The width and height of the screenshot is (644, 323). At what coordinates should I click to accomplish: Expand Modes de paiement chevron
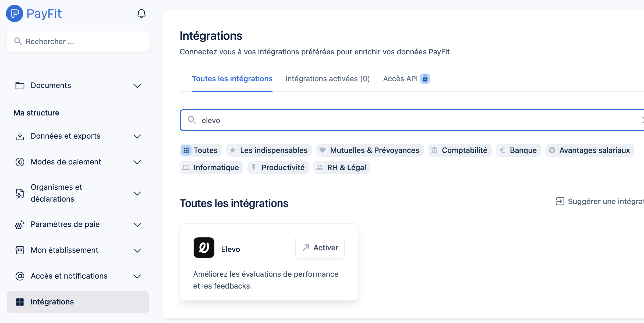pos(137,162)
